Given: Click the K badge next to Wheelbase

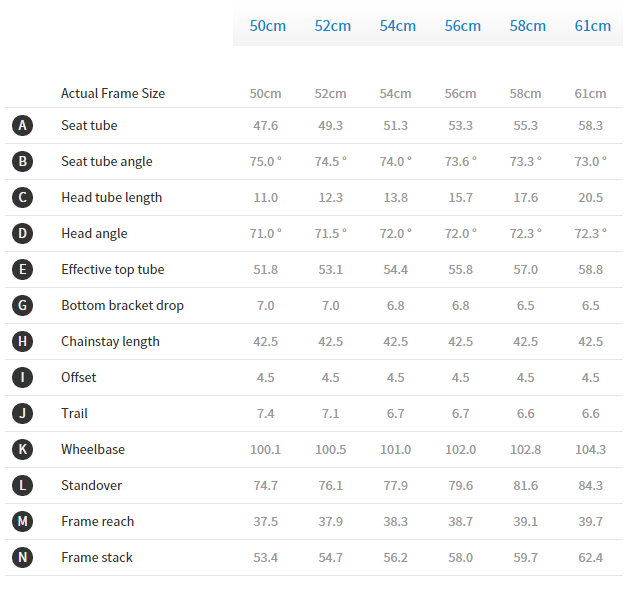Looking at the screenshot, I should [x=23, y=450].
